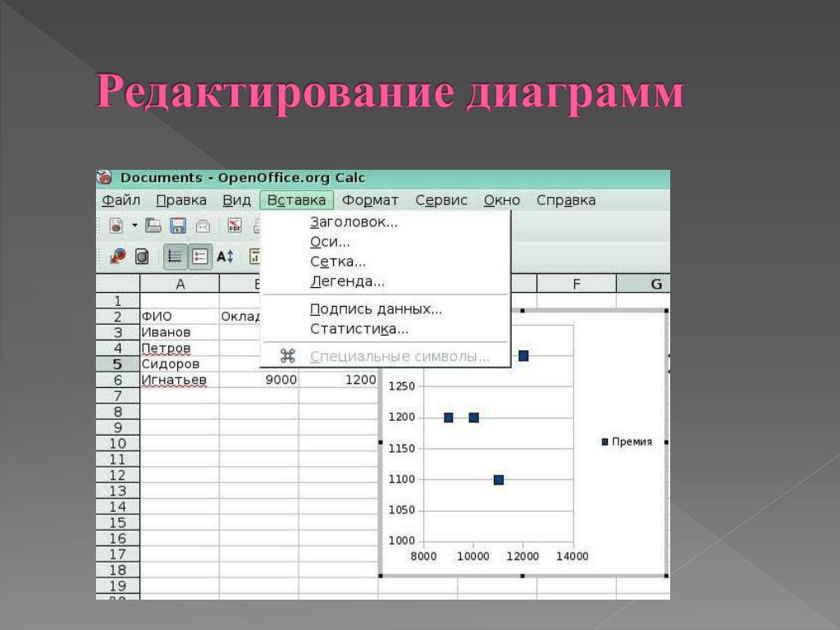The image size is (840, 630).
Task: Click the 8000 x-axis label
Action: tap(423, 557)
